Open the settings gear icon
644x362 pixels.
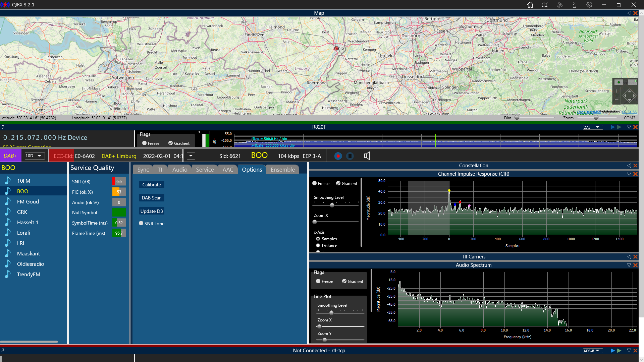(589, 5)
